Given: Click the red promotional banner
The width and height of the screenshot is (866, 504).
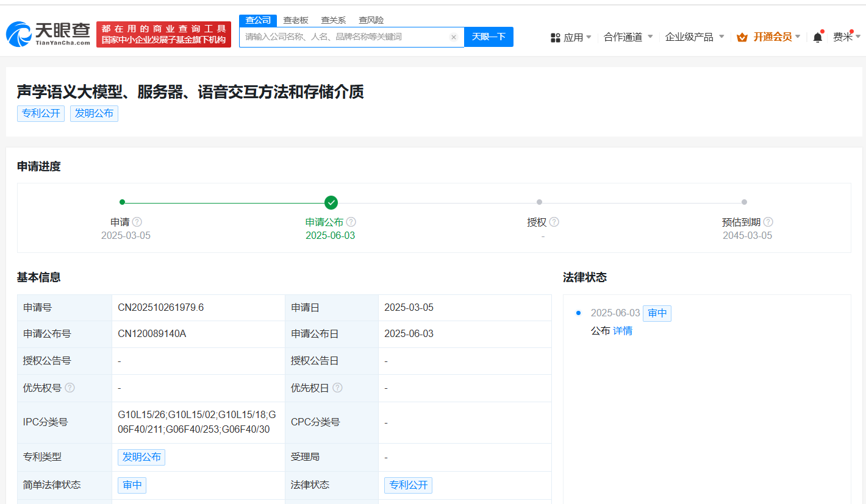Looking at the screenshot, I should tap(163, 34).
